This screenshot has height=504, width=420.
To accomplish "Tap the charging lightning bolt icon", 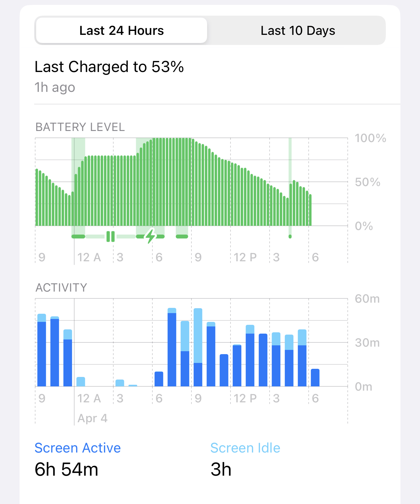I will point(150,236).
